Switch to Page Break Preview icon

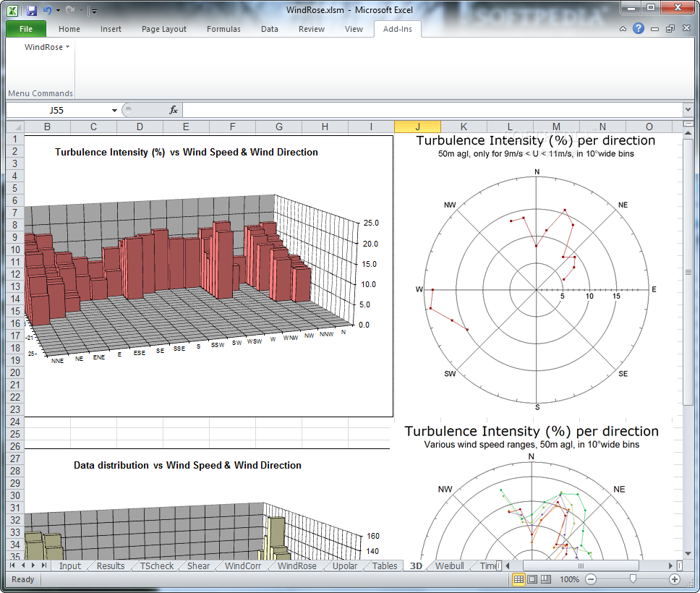pyautogui.click(x=545, y=579)
